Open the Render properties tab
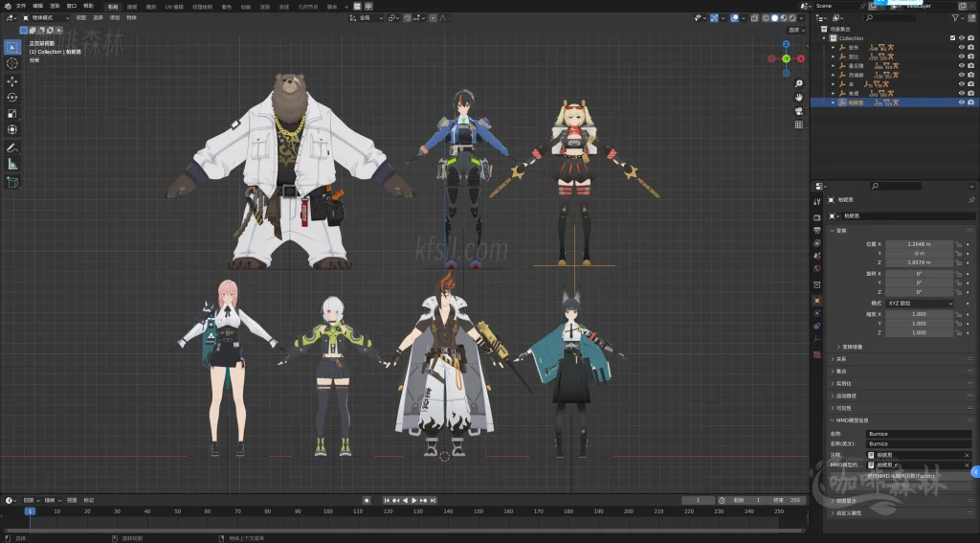 coord(817,217)
